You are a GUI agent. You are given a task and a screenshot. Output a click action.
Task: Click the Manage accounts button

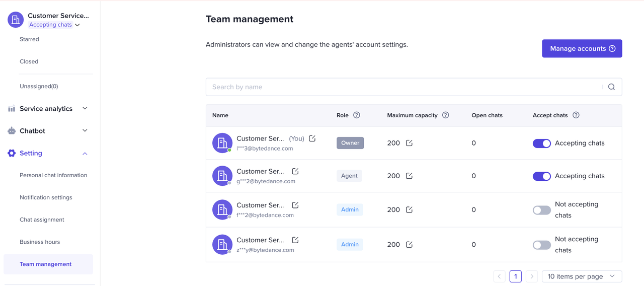click(582, 49)
